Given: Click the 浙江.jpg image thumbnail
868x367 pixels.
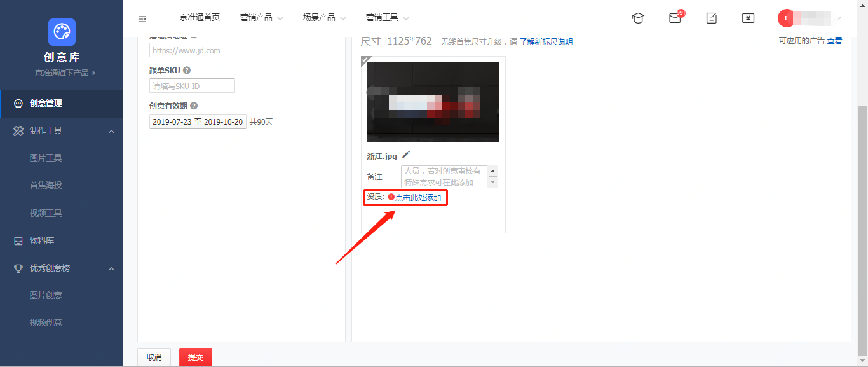Looking at the screenshot, I should (433, 102).
